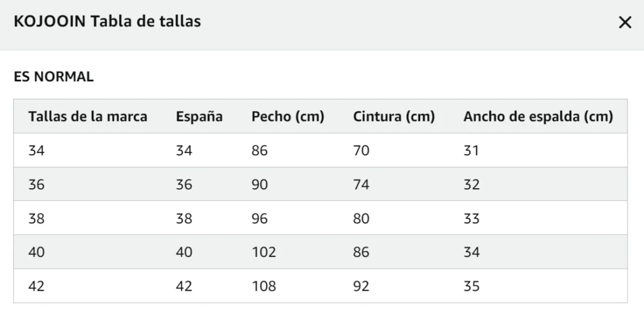
Task: Select the chest value 108
Action: [x=264, y=286]
